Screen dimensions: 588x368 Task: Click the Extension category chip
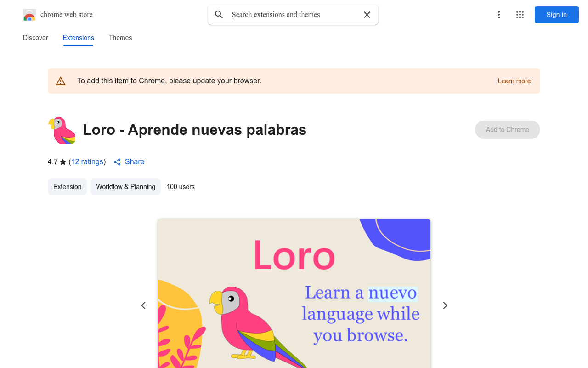pos(67,187)
